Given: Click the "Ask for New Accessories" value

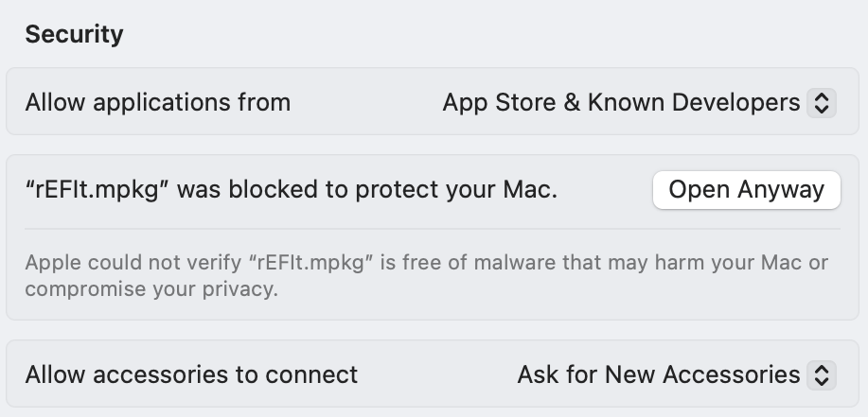Looking at the screenshot, I should click(658, 374).
